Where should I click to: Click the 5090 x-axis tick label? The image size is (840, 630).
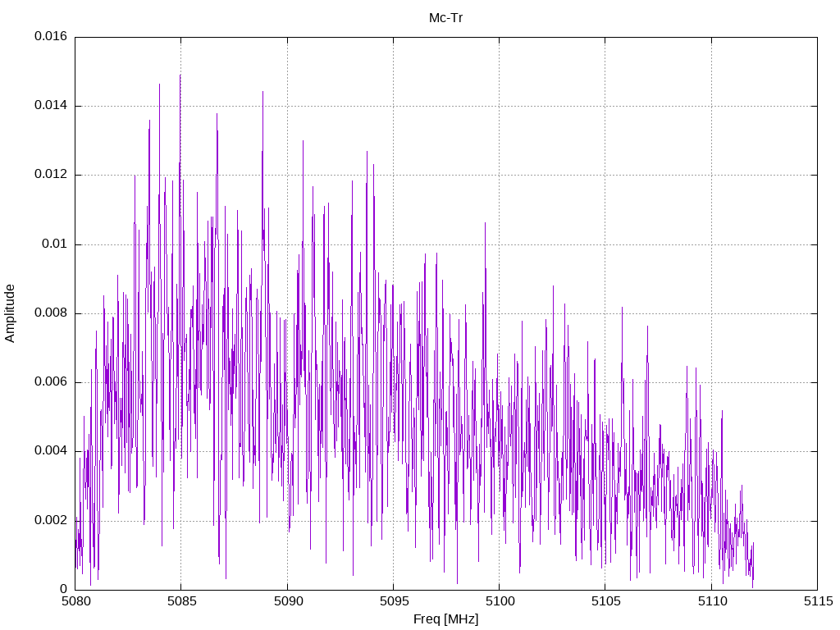tap(288, 601)
